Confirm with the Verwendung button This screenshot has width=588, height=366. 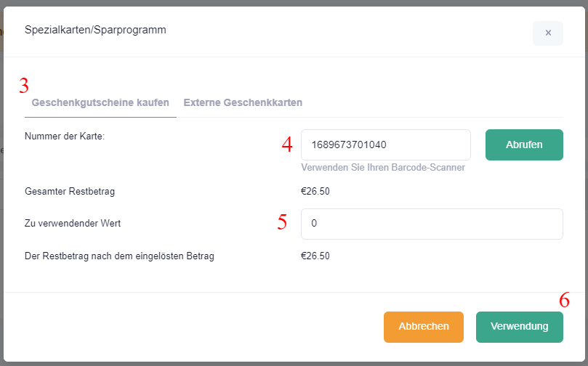519,327
